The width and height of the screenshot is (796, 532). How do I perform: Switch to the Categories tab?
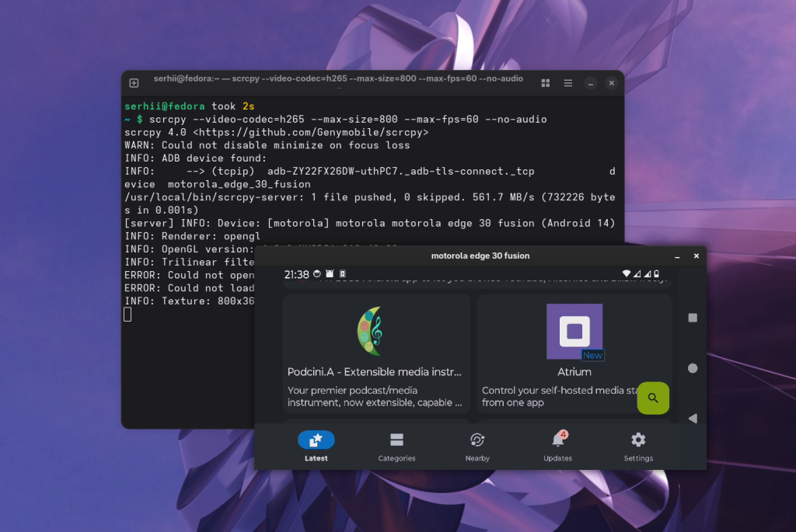pyautogui.click(x=396, y=447)
